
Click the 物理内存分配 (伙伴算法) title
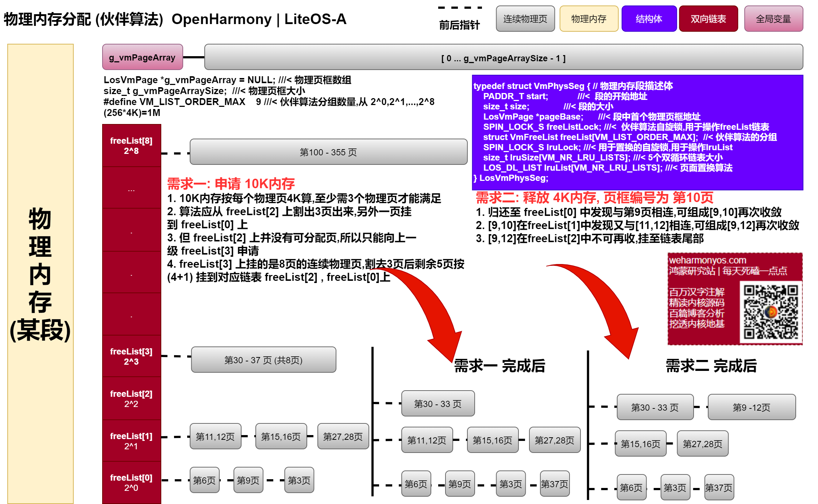(x=84, y=19)
